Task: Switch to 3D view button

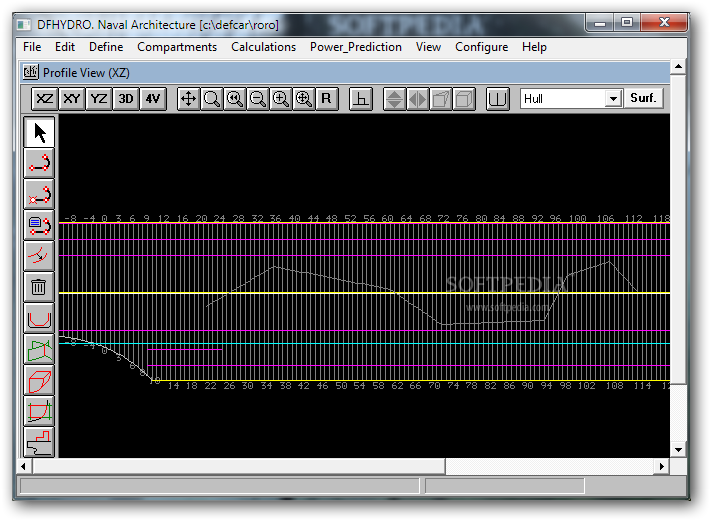Action: [x=126, y=99]
